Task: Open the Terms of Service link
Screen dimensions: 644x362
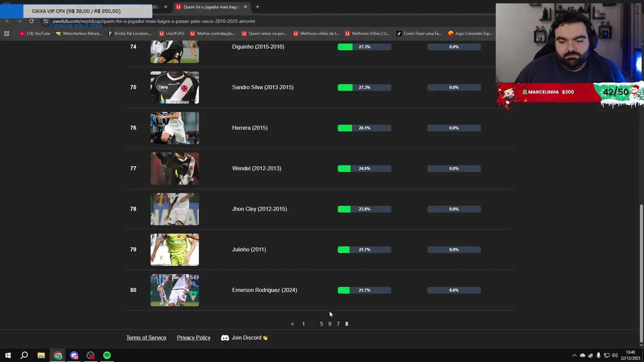Action: tap(146, 338)
